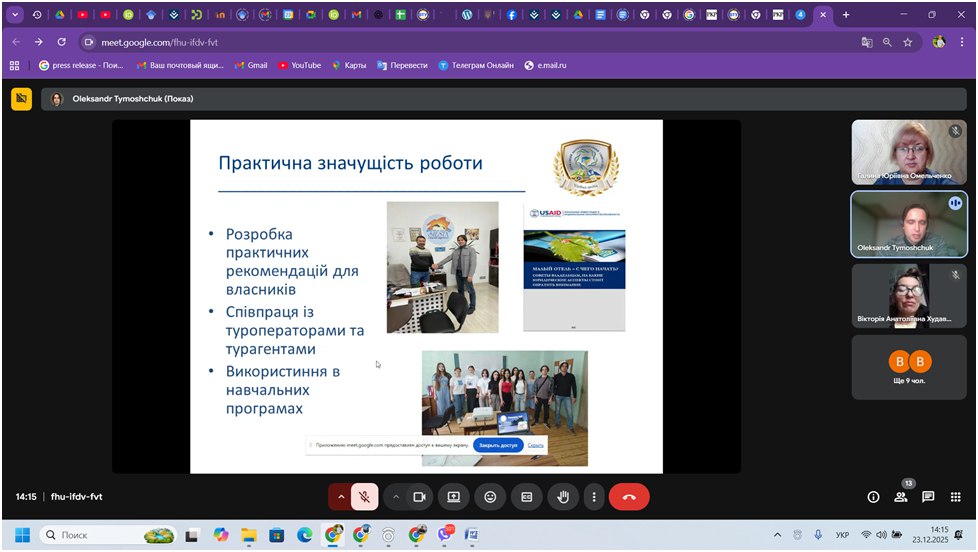Raise your hand in the meeting
Screen dimensions: 978x552
click(563, 497)
